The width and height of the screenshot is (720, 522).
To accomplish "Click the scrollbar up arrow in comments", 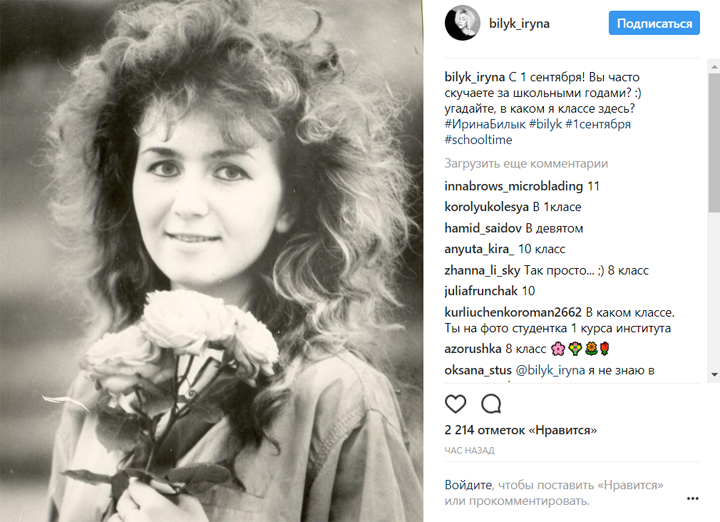I will (x=714, y=67).
